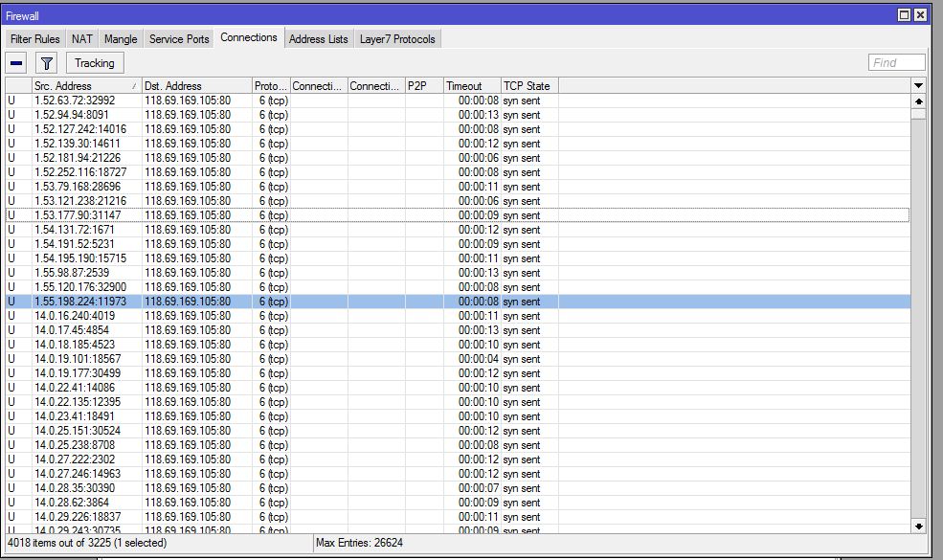Select row with source 14.0.27.246:14963

click(x=458, y=474)
